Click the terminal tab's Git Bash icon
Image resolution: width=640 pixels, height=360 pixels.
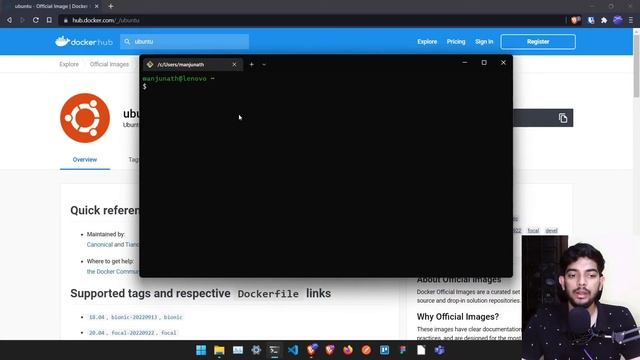click(x=150, y=64)
